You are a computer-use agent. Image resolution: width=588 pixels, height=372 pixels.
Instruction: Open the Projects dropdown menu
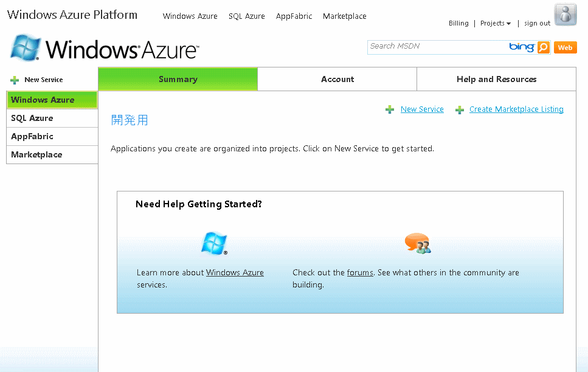pos(496,23)
